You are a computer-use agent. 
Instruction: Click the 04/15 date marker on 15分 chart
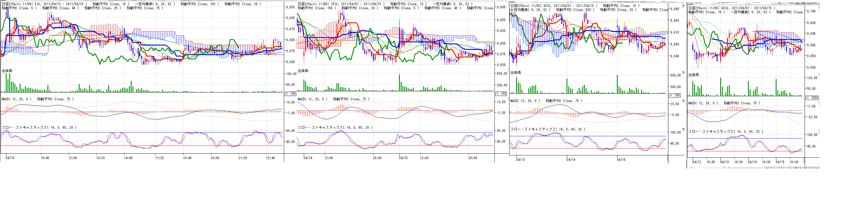click(x=403, y=158)
